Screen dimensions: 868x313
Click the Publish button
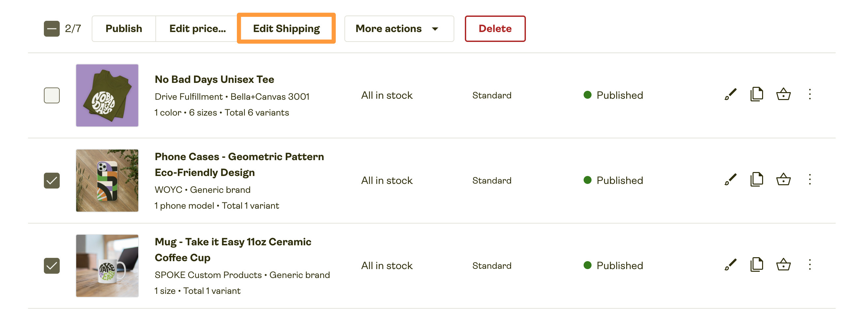pos(124,29)
